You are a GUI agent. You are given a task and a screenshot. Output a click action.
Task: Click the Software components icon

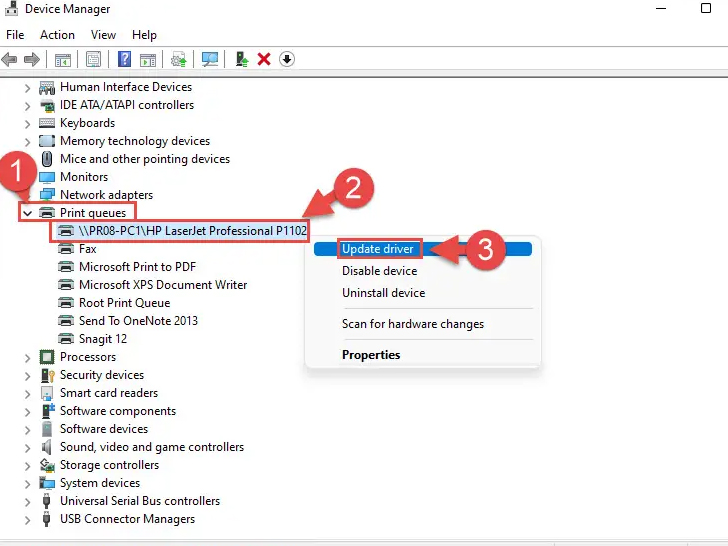tap(48, 411)
